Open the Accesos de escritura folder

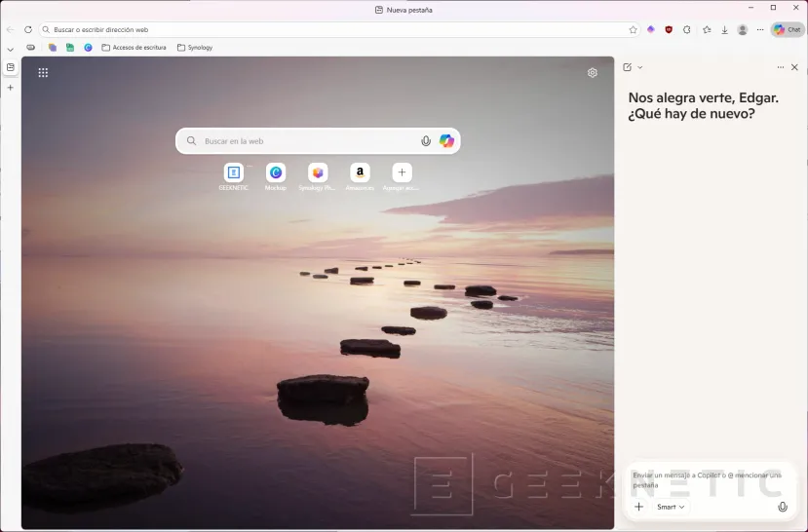point(134,48)
